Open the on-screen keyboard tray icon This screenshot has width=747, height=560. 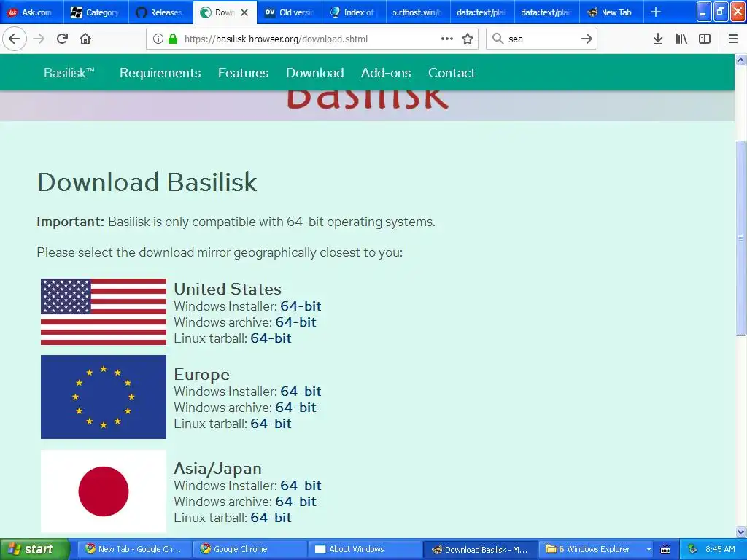click(665, 550)
